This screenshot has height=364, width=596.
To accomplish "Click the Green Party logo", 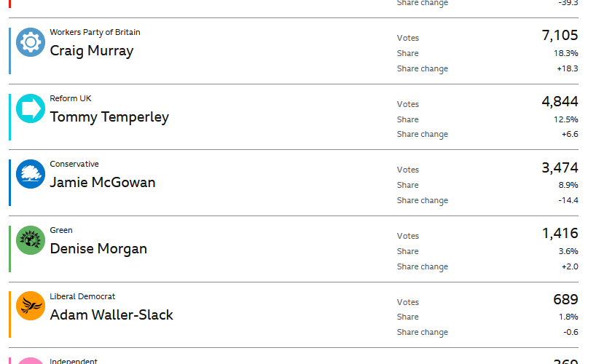I will point(31,240).
